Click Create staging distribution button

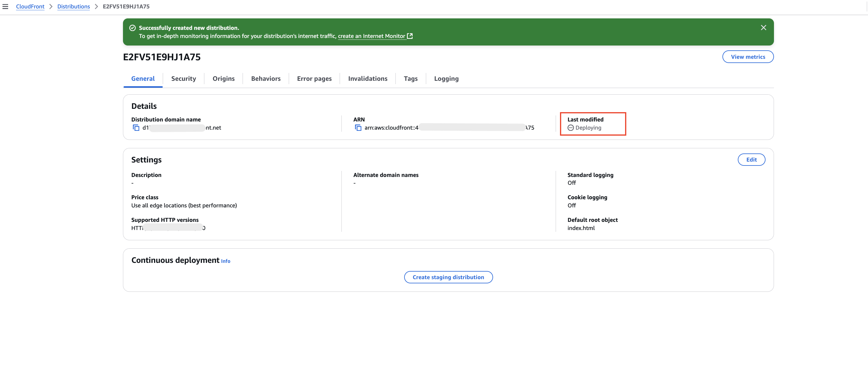pyautogui.click(x=448, y=277)
